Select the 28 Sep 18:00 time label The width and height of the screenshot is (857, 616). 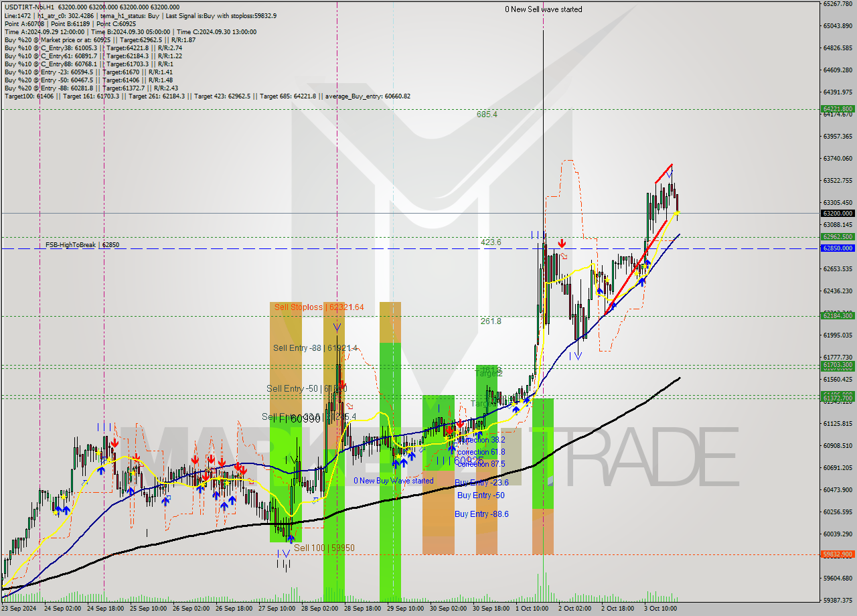tap(362, 609)
